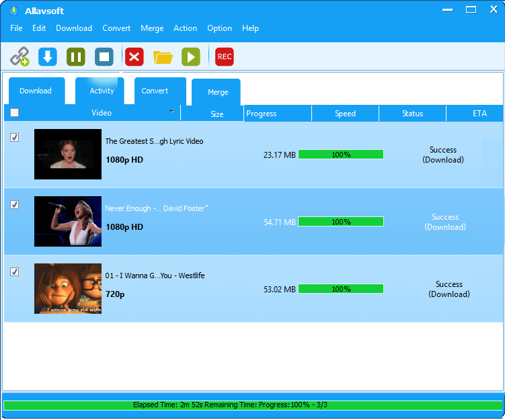Click the Paste URL link icon
505x420 pixels.
[x=20, y=56]
